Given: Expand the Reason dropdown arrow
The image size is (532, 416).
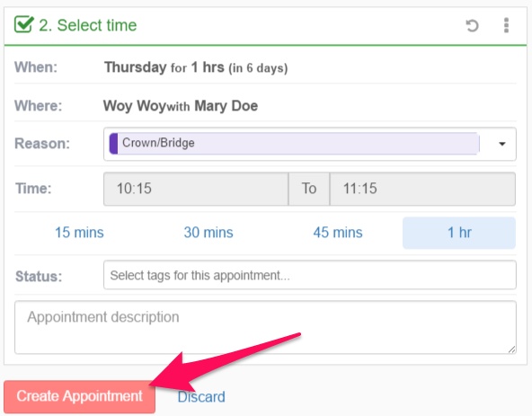Looking at the screenshot, I should [502, 144].
